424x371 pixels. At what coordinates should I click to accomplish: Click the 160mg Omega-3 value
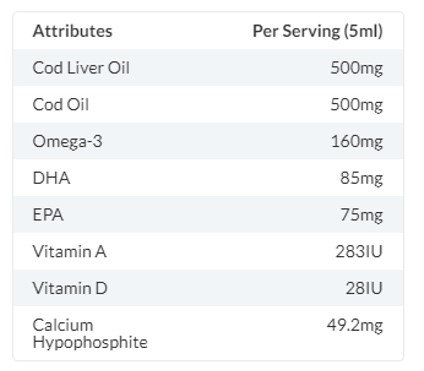(x=357, y=142)
